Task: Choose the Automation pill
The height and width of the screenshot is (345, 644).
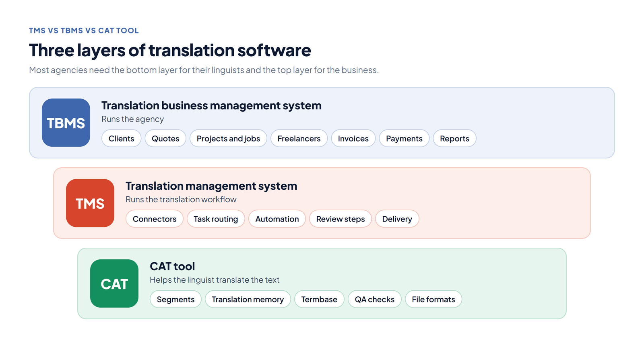Action: coord(277,219)
